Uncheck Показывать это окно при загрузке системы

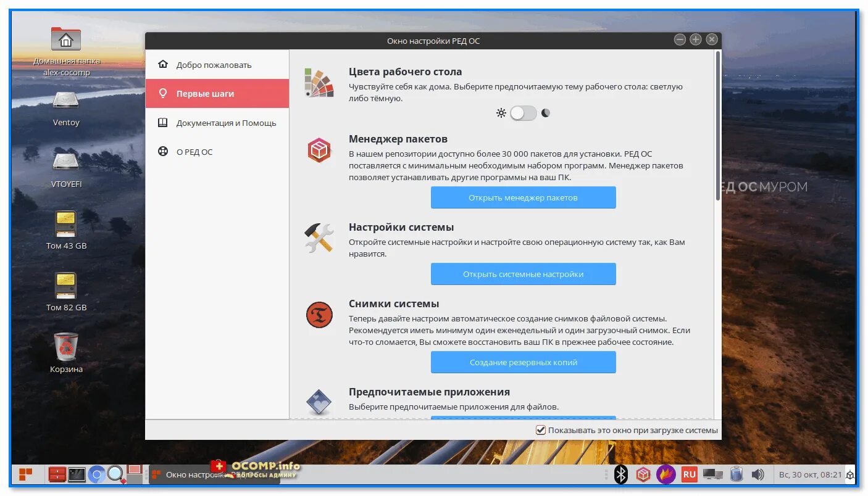click(541, 430)
